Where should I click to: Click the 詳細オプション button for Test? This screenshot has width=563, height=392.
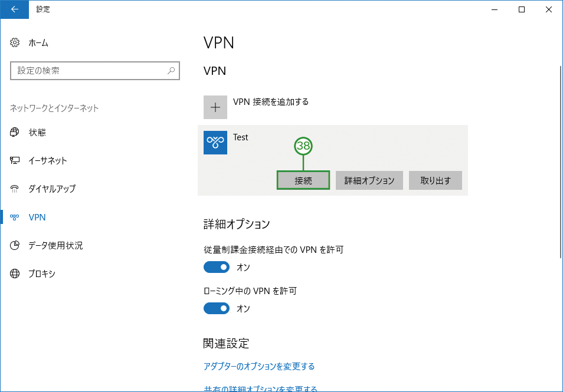(369, 180)
